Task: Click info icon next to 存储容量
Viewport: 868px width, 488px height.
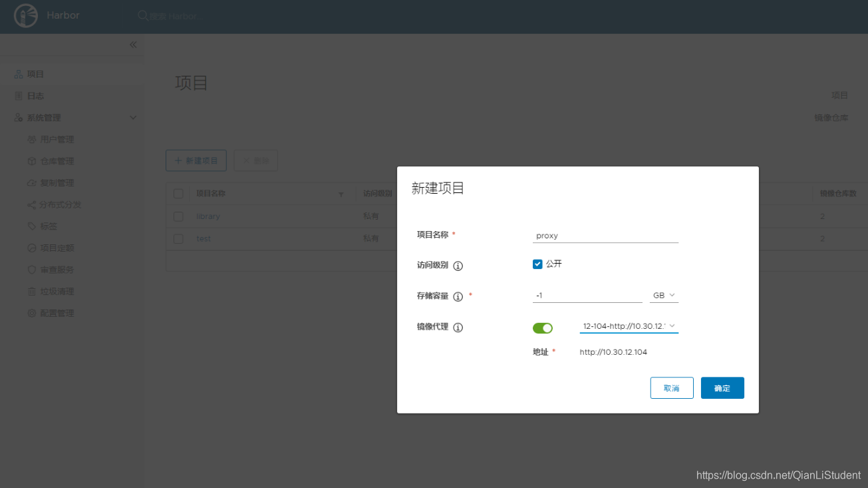Action: pyautogui.click(x=458, y=296)
